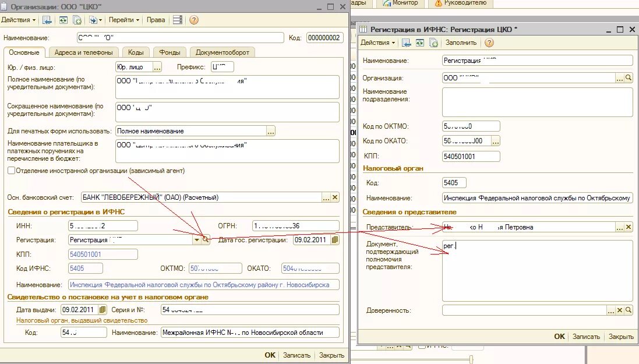The width and height of the screenshot is (639, 364).
Task: Click into Документ, подтверждающий полномочия text field
Action: point(537,271)
